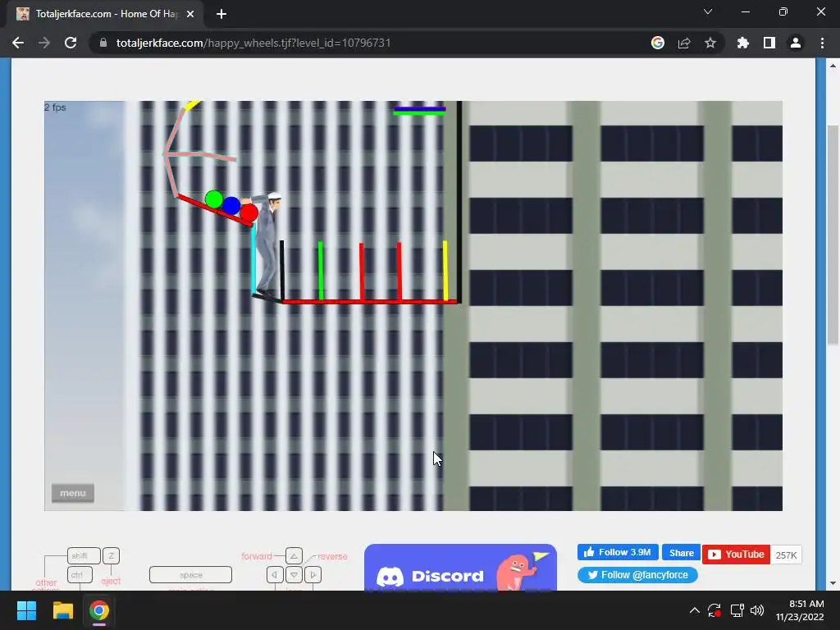Click the Google icon in address bar
Screen dimensions: 840x630
pos(658,43)
